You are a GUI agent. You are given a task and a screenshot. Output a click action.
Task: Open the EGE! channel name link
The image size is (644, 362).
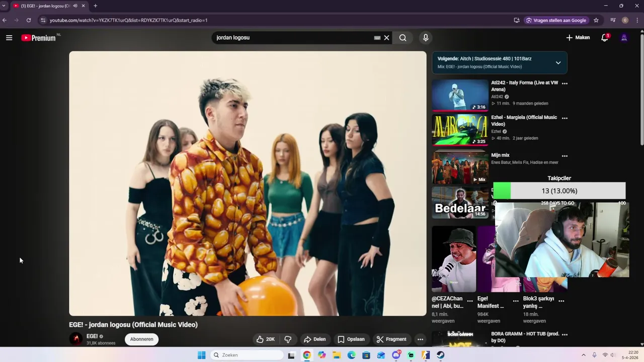92,336
